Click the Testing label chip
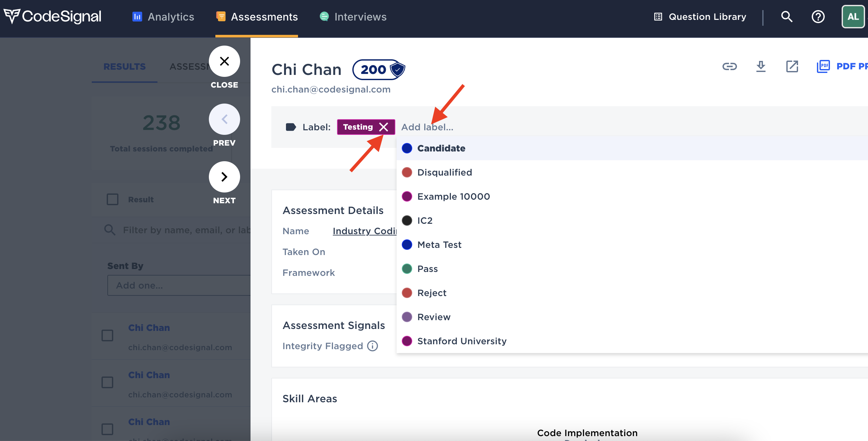 358,127
